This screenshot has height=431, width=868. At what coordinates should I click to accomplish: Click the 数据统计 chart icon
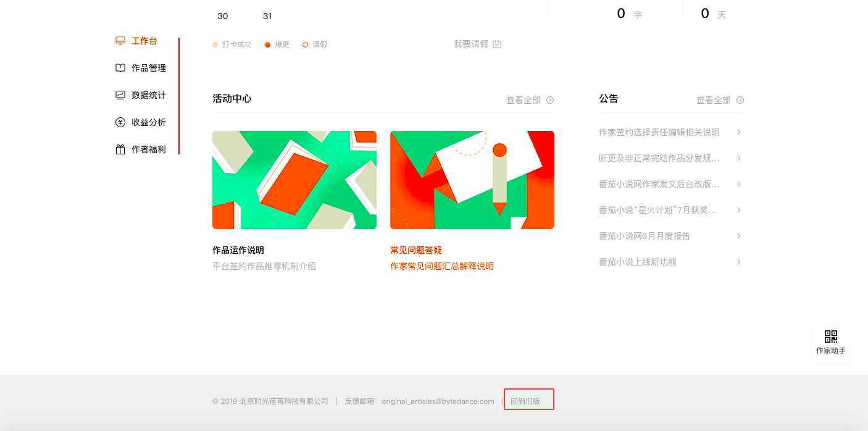pyautogui.click(x=120, y=95)
